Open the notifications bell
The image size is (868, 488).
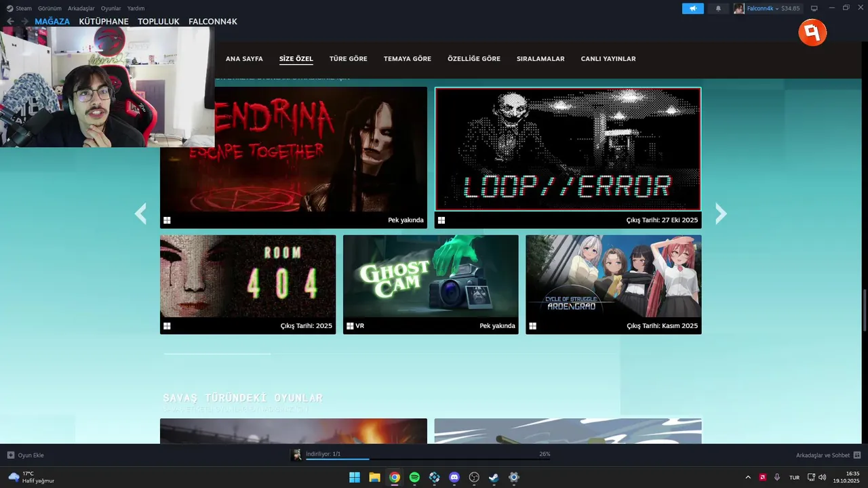(718, 8)
